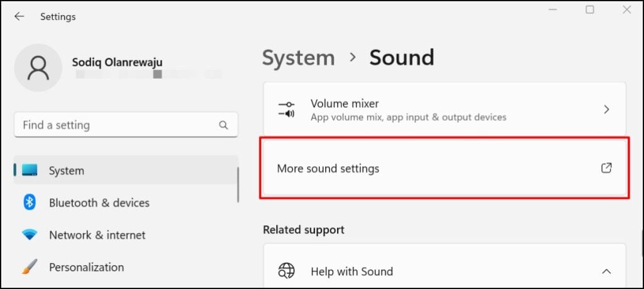Click the user profile avatar icon
Screen dimensions: 644x289
pos(38,67)
